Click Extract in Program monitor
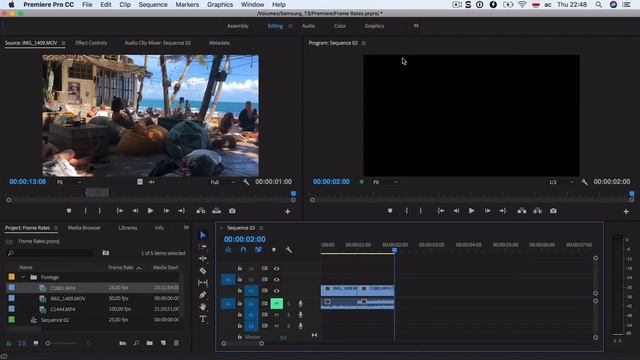 [x=538, y=211]
